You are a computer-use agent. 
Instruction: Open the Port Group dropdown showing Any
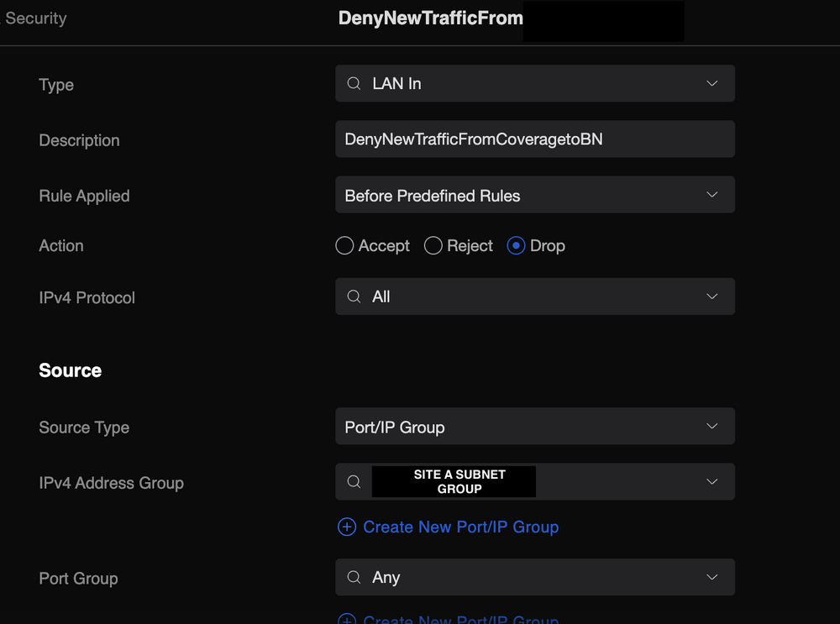(x=534, y=578)
